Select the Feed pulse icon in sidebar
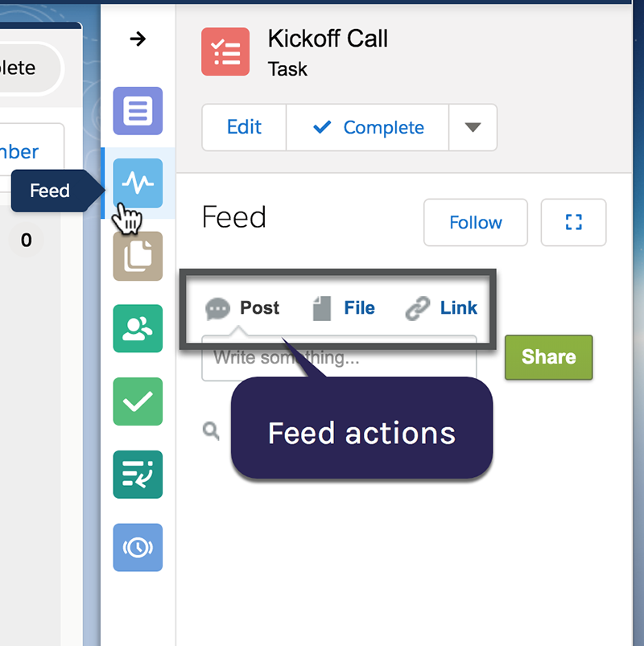This screenshot has height=646, width=644. 138,183
